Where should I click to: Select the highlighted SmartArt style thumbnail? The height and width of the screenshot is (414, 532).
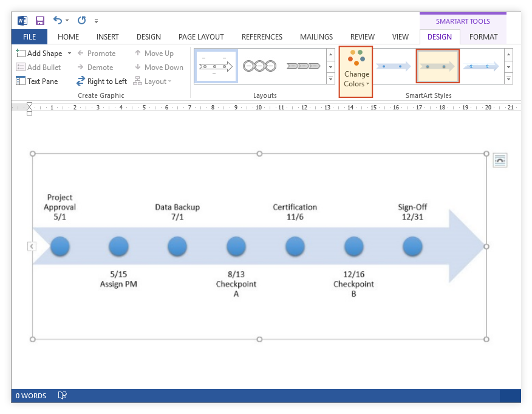coord(437,66)
